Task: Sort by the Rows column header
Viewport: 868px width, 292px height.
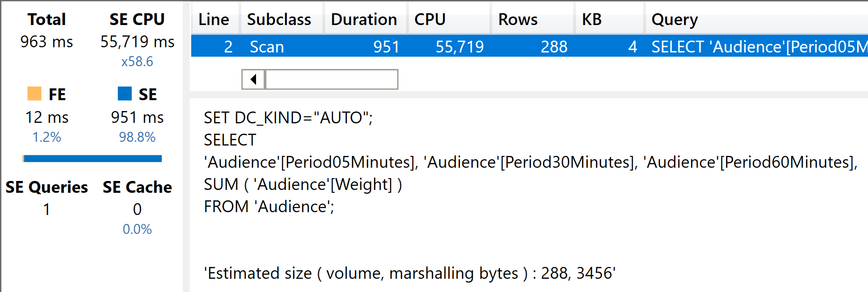Action: [518, 20]
